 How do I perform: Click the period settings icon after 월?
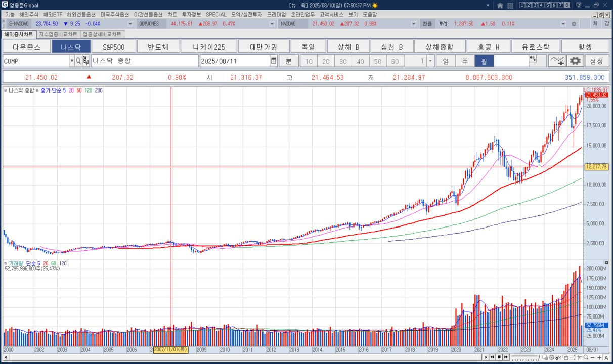(x=533, y=59)
